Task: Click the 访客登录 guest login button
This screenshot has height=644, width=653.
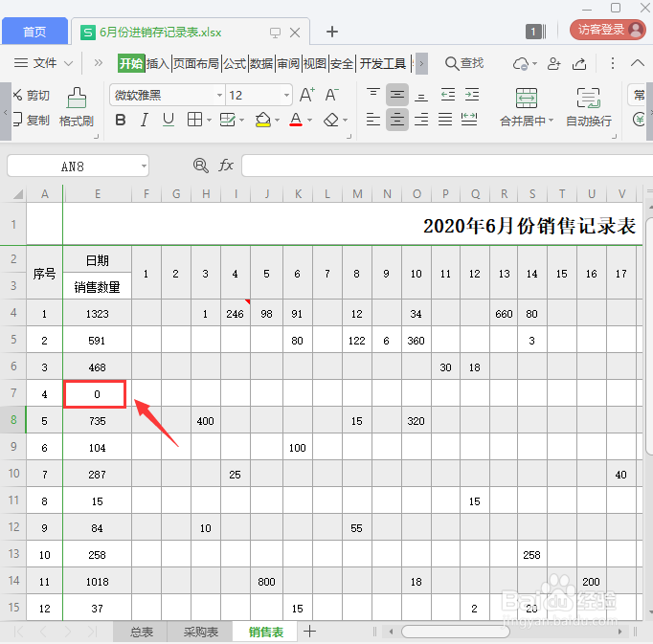Action: (x=608, y=30)
